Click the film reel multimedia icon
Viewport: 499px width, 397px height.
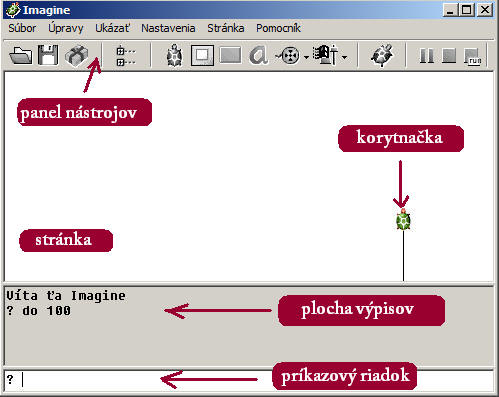288,55
